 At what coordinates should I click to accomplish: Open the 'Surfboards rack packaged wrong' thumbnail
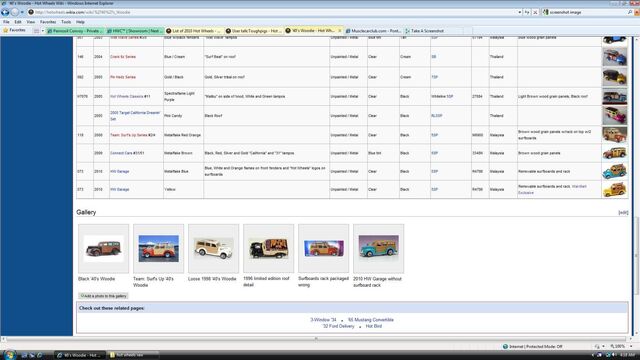pos(324,248)
